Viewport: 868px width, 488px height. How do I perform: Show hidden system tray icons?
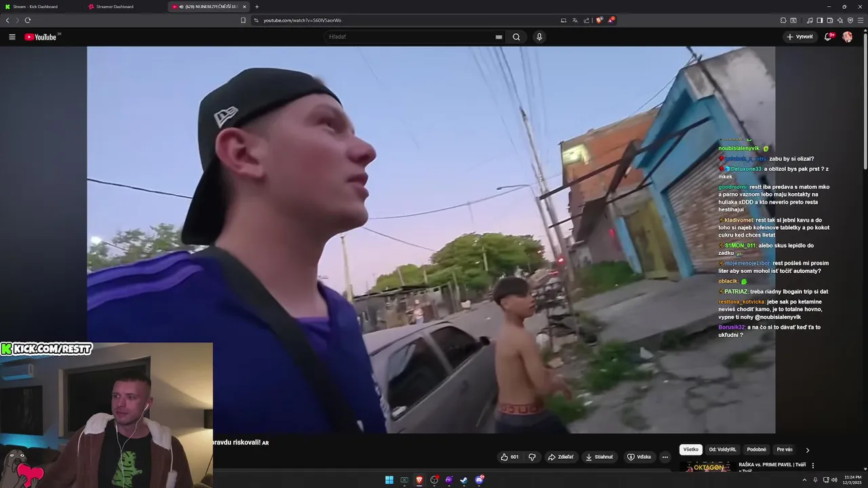[805, 480]
